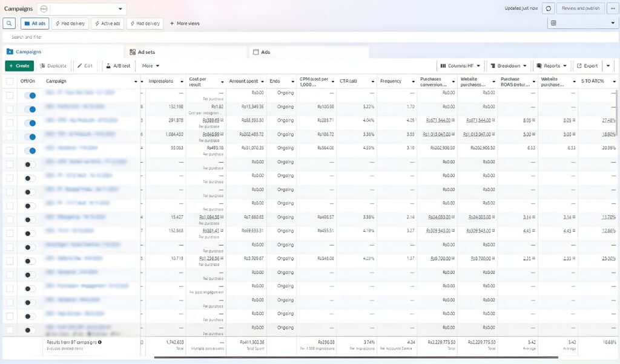Click the info marker beside ROAS 8.05
Viewport: 620px width, 364px height.
click(533, 120)
